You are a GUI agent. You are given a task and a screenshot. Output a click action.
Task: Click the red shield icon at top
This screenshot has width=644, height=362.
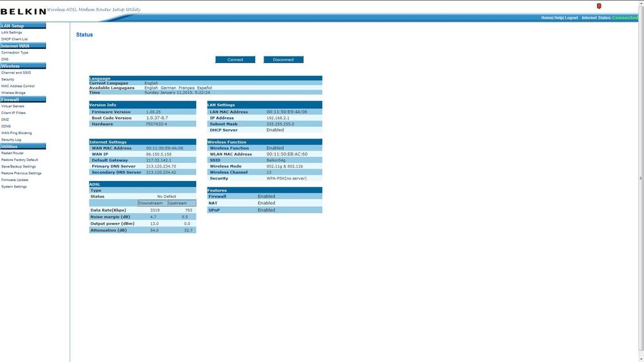[599, 6]
